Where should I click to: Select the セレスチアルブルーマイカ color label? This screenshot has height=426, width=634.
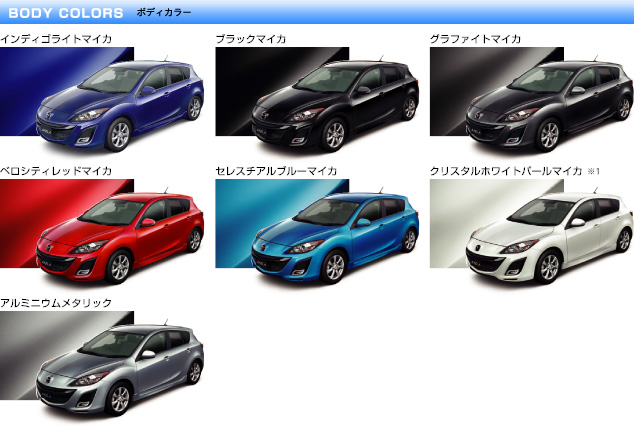coord(276,171)
